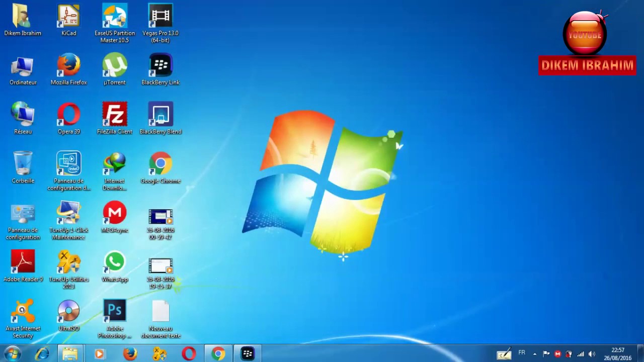Select the KiCad desktop shortcut
The width and height of the screenshot is (644, 362).
tap(69, 20)
